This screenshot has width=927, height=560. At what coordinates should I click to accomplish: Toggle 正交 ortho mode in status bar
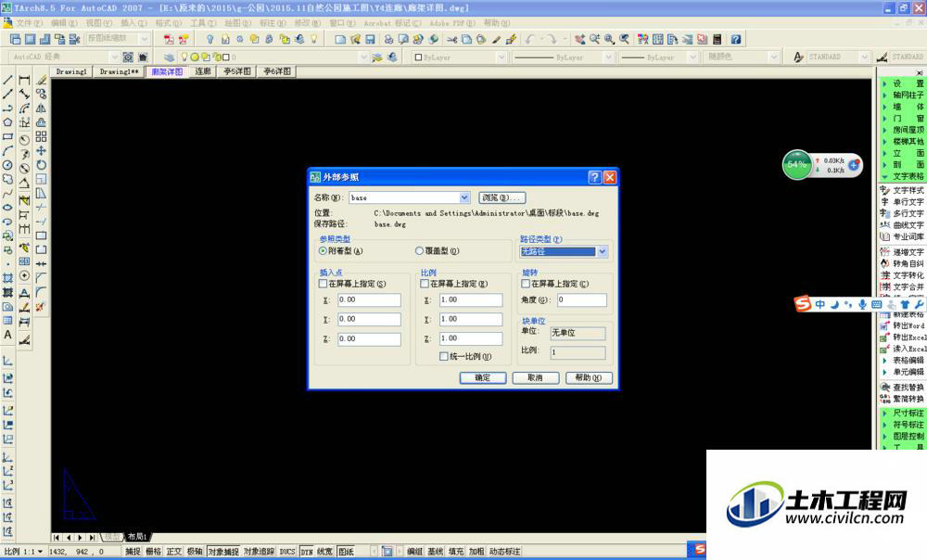[x=174, y=552]
